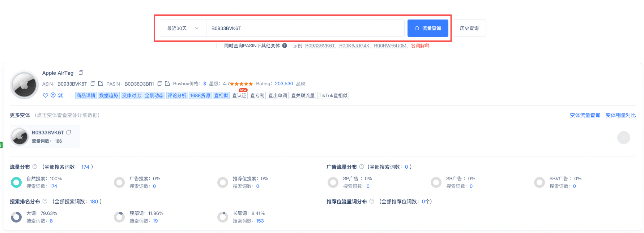Click help icon beside 流量分布
Image resolution: width=644 pixels, height=233 pixels.
[x=35, y=167]
